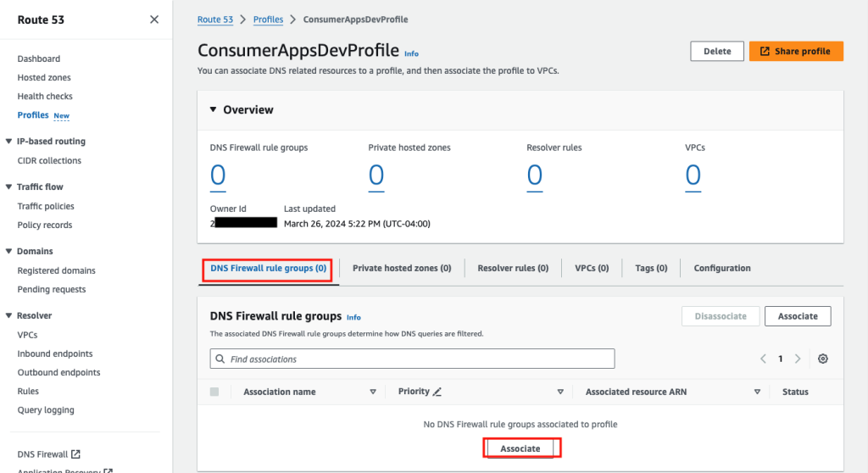Click the DNS Firewall rule groups count 0
Image resolution: width=868 pixels, height=473 pixels.
coord(218,175)
